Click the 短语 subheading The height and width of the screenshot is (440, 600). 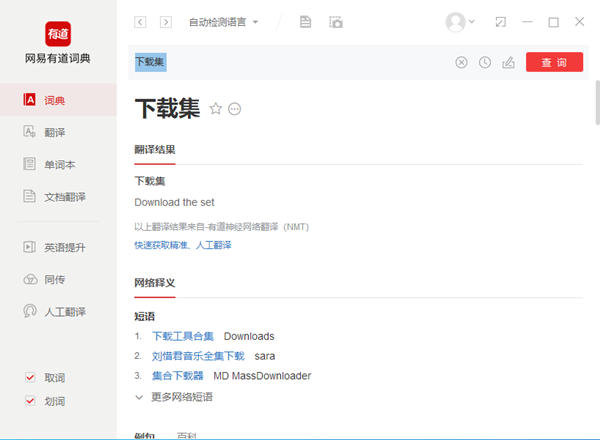pos(145,316)
